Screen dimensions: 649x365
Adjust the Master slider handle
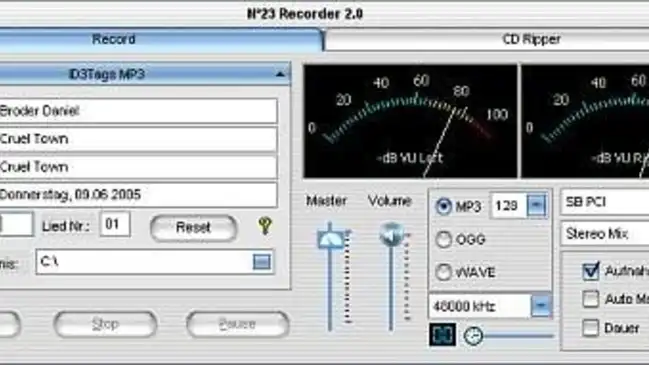click(330, 239)
